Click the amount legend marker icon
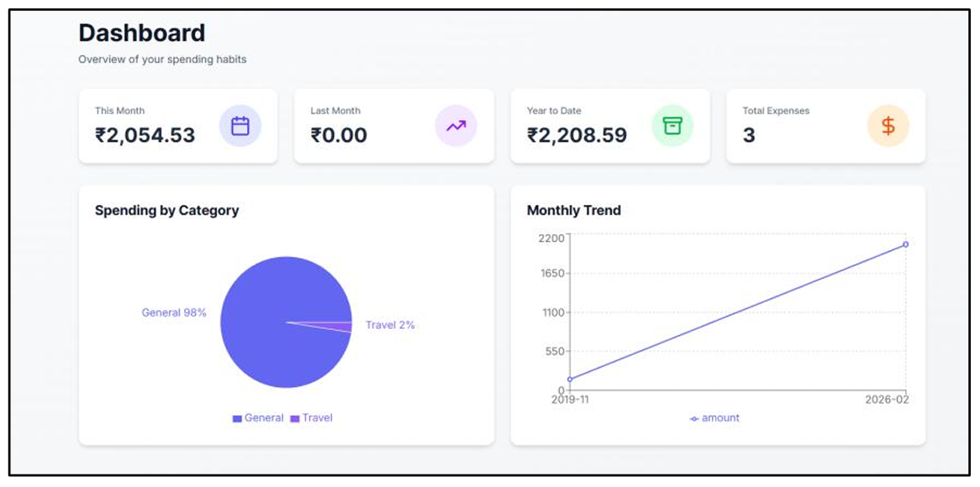This screenshot has width=980, height=487. (694, 418)
